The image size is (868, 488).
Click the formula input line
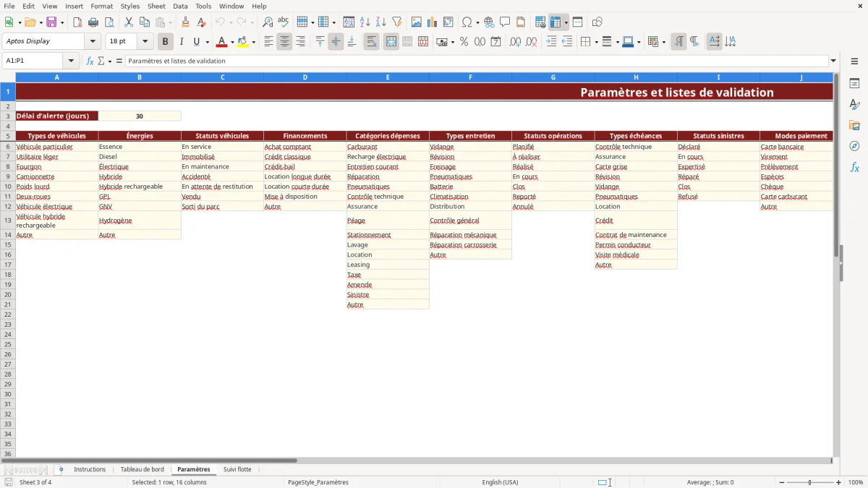point(476,61)
